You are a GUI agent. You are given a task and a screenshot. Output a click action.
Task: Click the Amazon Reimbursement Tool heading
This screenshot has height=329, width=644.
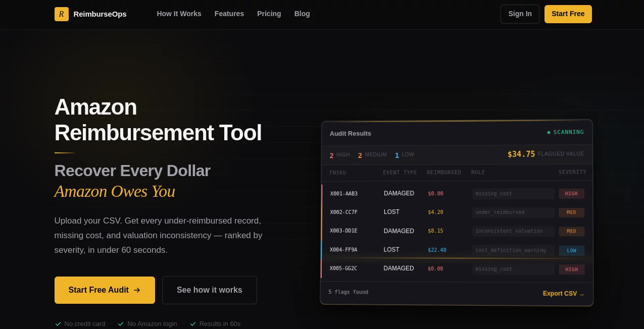pos(158,120)
